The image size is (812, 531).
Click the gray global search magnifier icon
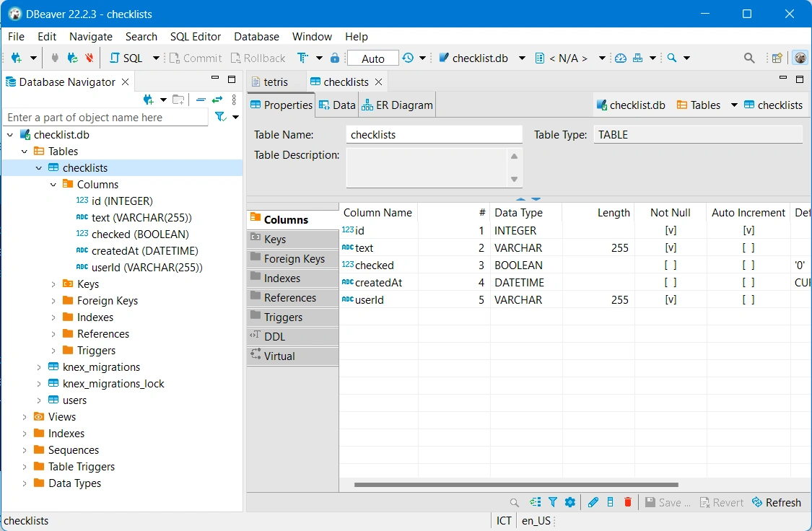point(748,58)
